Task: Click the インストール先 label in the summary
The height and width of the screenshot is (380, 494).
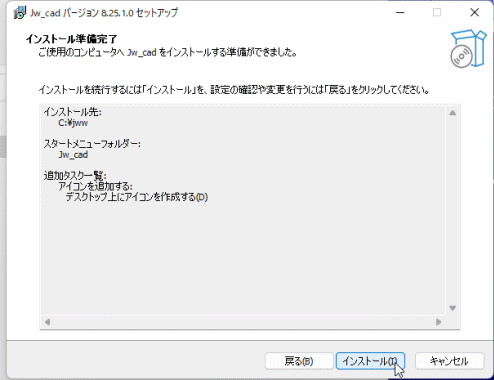Action: point(72,112)
